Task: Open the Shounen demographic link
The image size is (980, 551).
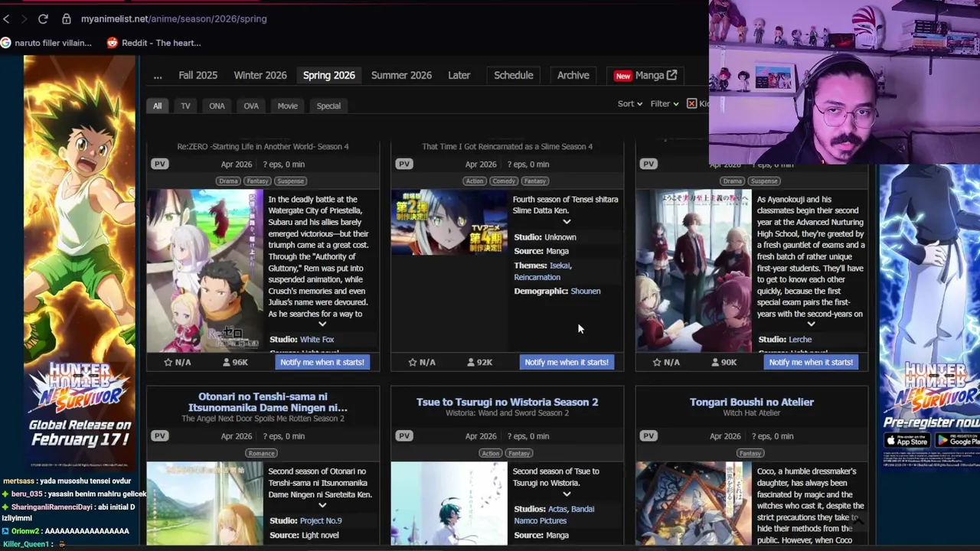Action: [586, 291]
